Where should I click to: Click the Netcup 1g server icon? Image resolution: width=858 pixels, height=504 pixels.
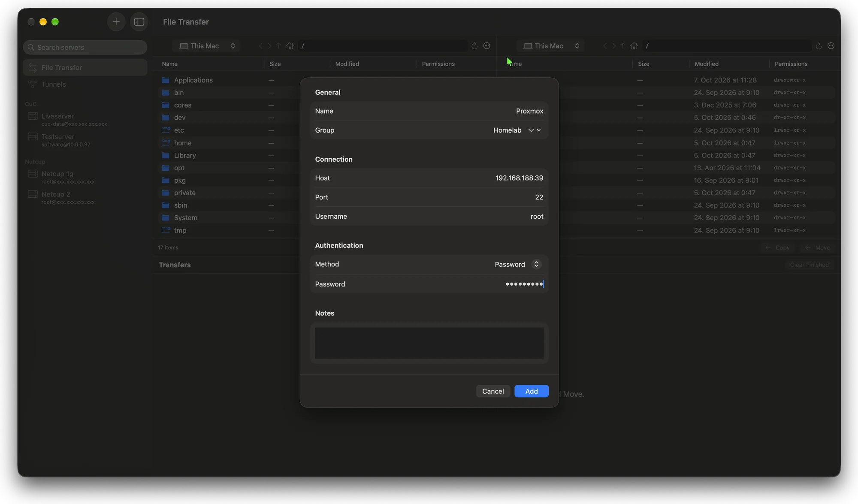[33, 174]
